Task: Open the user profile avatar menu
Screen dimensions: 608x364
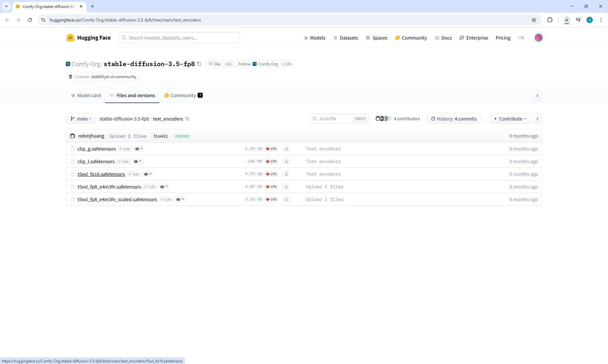Action: [538, 38]
